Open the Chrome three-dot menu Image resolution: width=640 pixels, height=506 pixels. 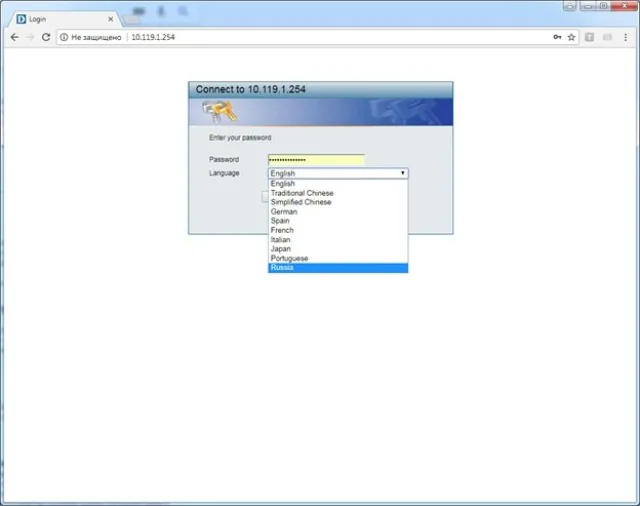click(625, 37)
